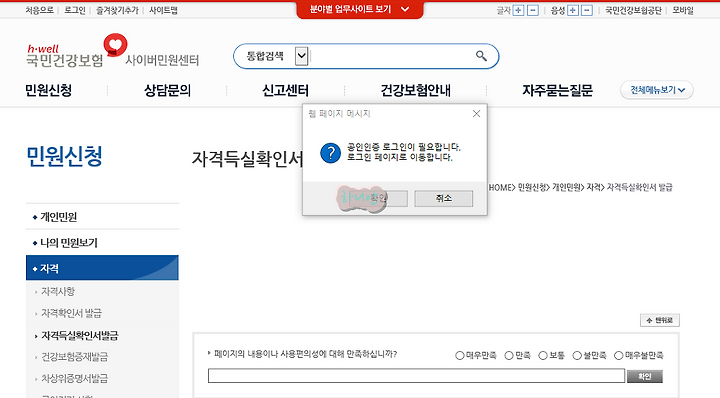This screenshot has width=720, height=398.
Task: Click HOME in the breadcrumb
Action: tap(500, 187)
